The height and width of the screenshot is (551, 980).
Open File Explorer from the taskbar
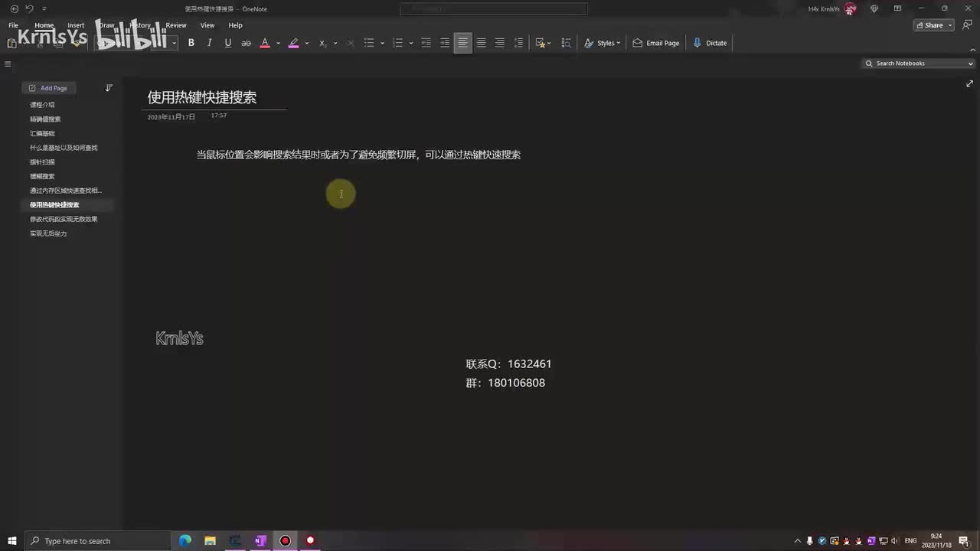pyautogui.click(x=210, y=541)
